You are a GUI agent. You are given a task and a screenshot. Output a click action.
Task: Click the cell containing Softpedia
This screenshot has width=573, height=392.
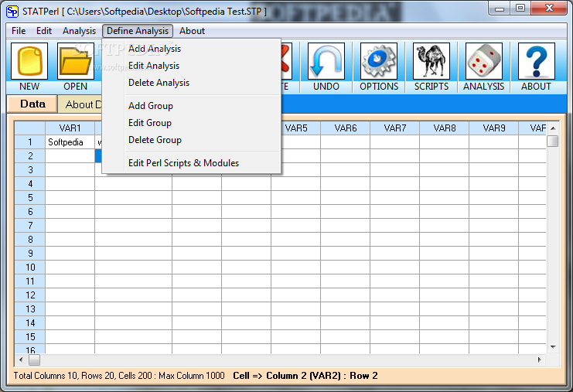pos(70,142)
